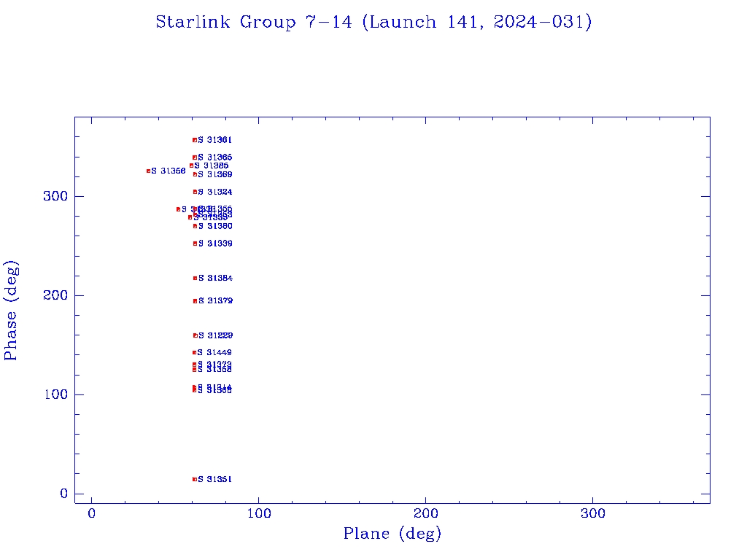Select the "S 31380" satellite label
The width and height of the screenshot is (747, 560).
pos(215,226)
